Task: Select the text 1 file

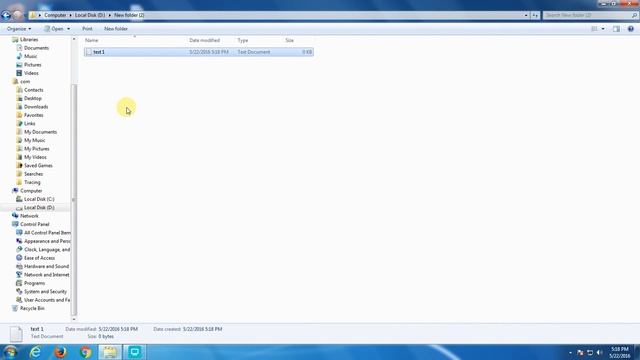Action: 199,52
